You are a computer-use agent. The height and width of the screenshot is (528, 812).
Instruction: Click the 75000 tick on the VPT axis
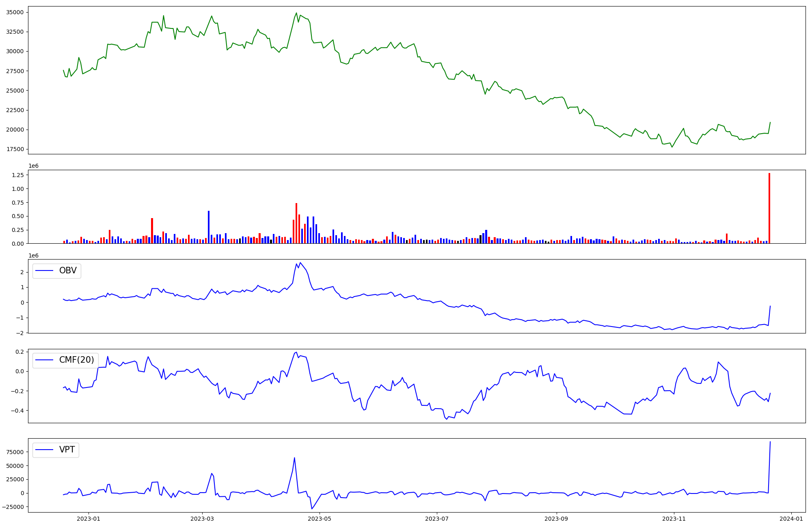15,452
